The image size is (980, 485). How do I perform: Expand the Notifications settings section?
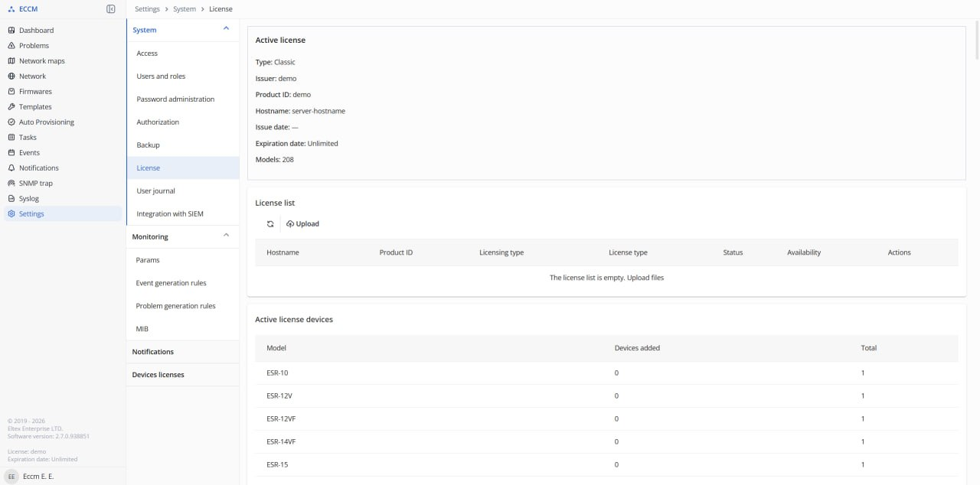(x=153, y=352)
